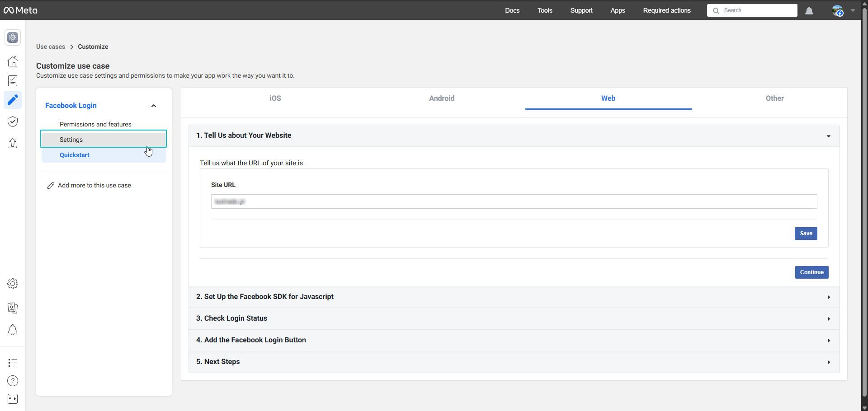Image resolution: width=868 pixels, height=411 pixels.
Task: Switch to the iOS tab
Action: pyautogui.click(x=275, y=98)
